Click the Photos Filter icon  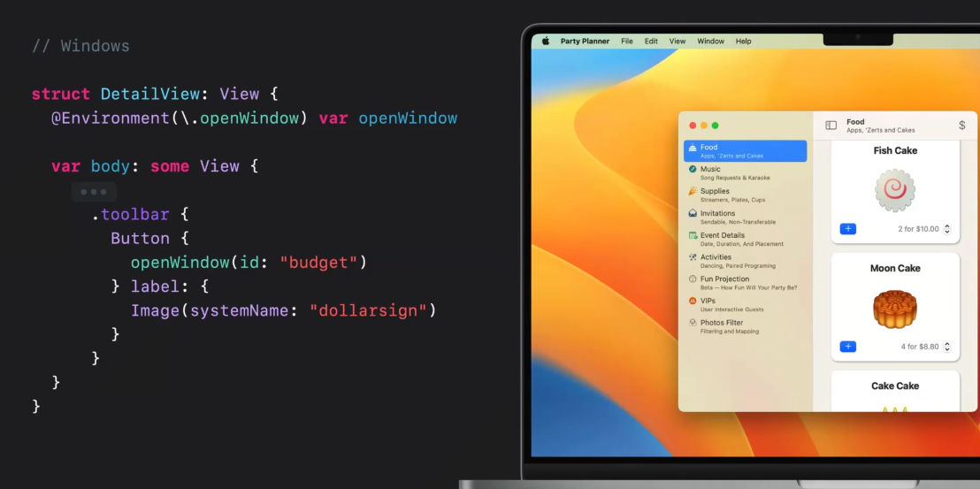pyautogui.click(x=693, y=323)
